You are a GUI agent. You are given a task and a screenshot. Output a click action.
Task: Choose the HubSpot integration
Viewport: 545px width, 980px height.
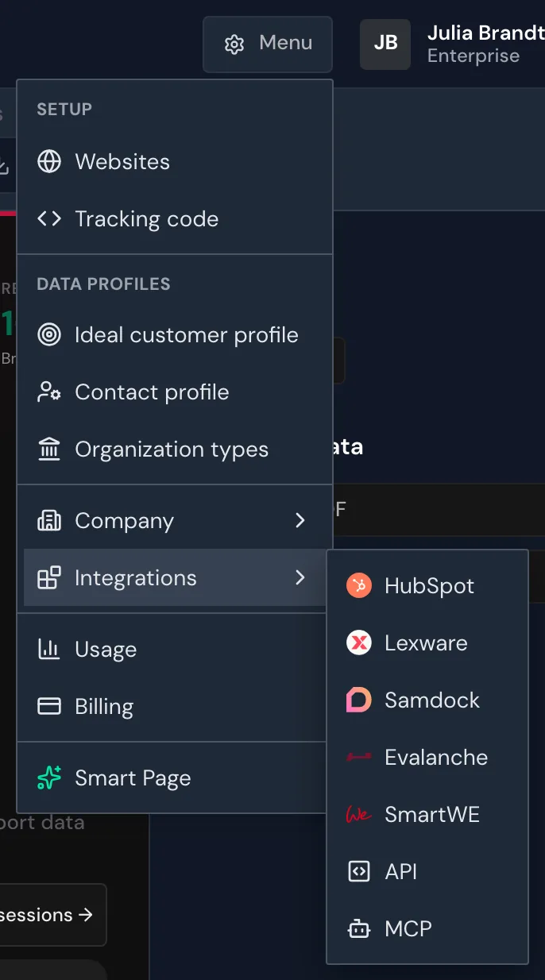point(427,586)
